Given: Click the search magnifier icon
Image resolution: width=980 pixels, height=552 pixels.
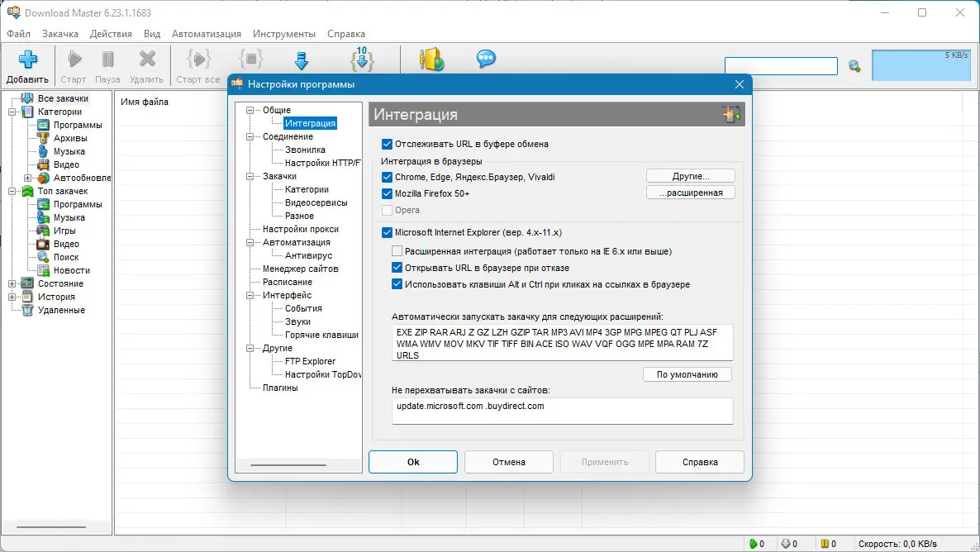Looking at the screenshot, I should click(x=854, y=65).
